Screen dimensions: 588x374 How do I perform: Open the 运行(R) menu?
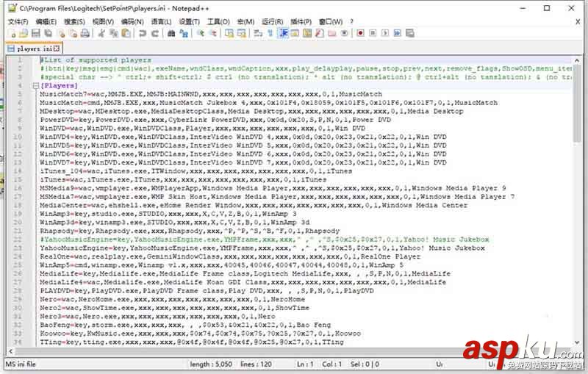(x=273, y=22)
